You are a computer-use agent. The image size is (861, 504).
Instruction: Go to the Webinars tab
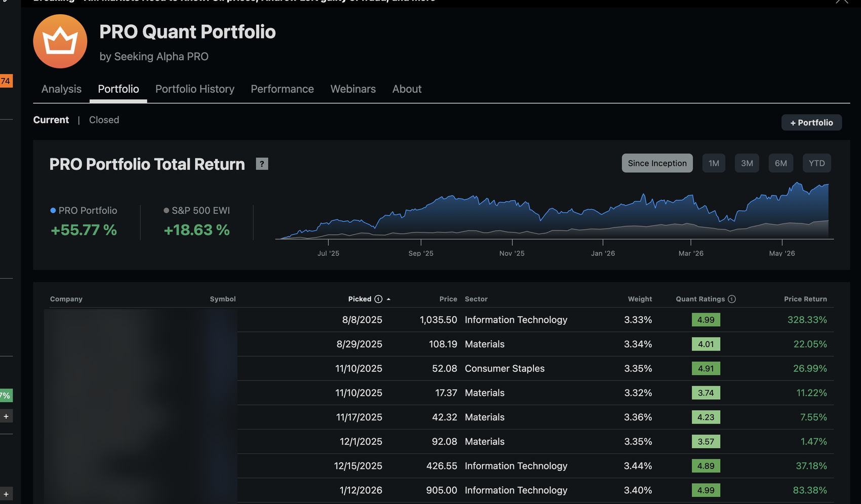[353, 89]
